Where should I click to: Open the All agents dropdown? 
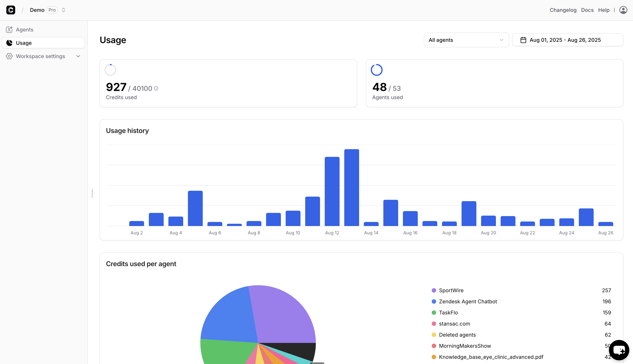[x=466, y=40]
